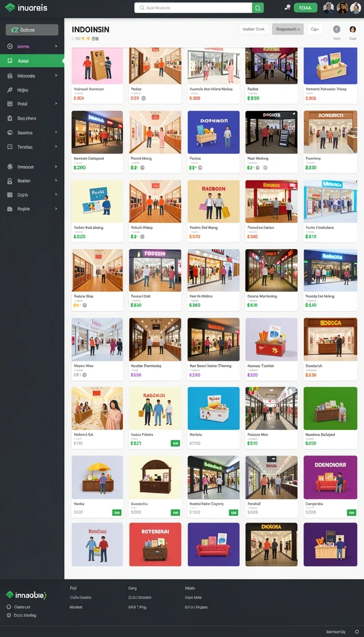Click the Cpn button in the page header
Image resolution: width=364 pixels, height=637 pixels.
coord(315,29)
